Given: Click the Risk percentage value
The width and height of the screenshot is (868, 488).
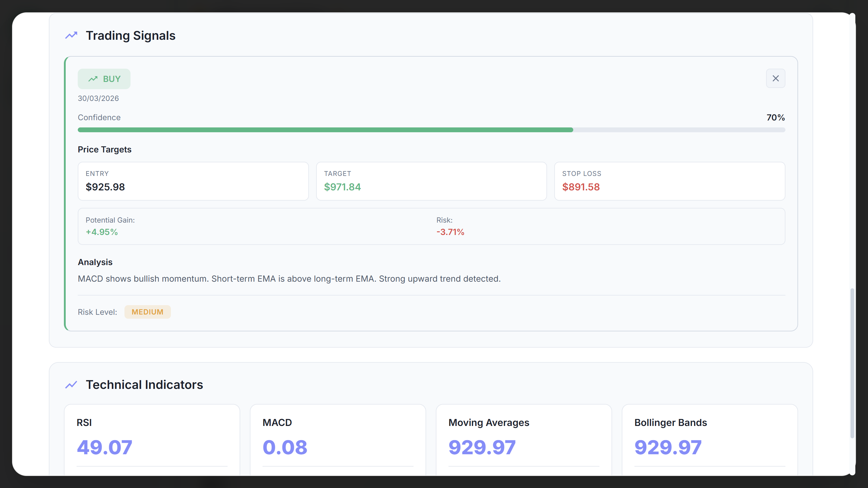Looking at the screenshot, I should coord(450,232).
